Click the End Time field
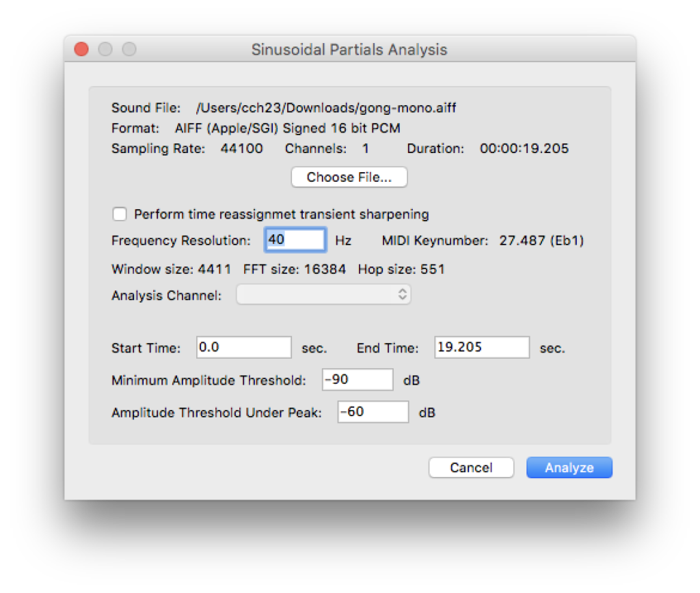The height and width of the screenshot is (593, 700). coord(482,347)
